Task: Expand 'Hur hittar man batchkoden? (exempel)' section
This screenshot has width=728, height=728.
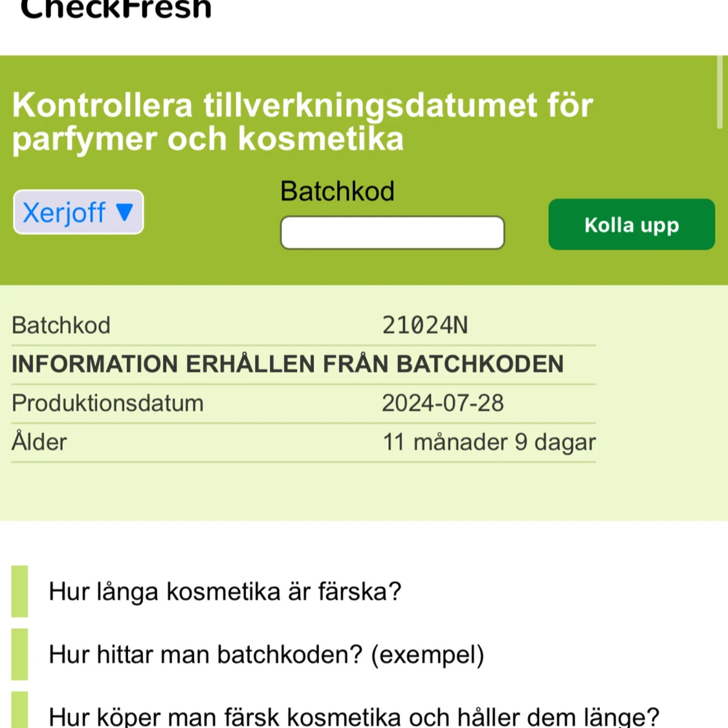Action: tap(266, 655)
